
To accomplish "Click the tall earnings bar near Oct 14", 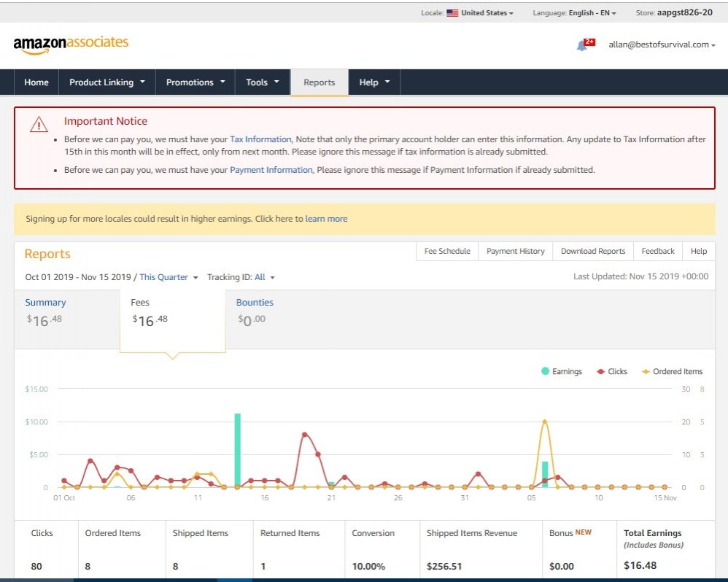I will (237, 450).
